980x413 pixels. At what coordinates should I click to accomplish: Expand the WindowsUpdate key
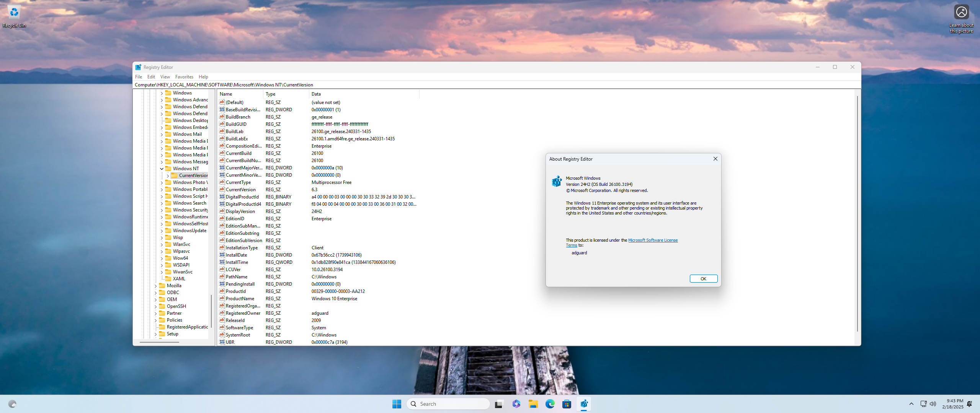click(162, 231)
